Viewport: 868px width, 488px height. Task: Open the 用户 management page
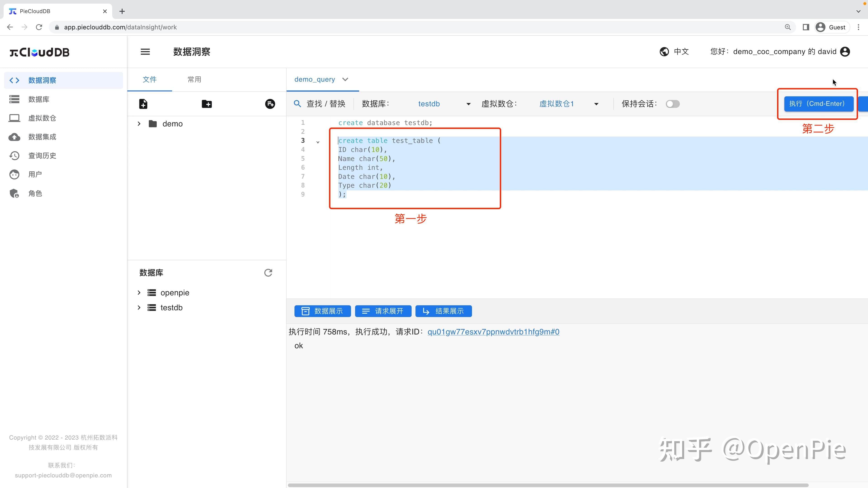(35, 175)
